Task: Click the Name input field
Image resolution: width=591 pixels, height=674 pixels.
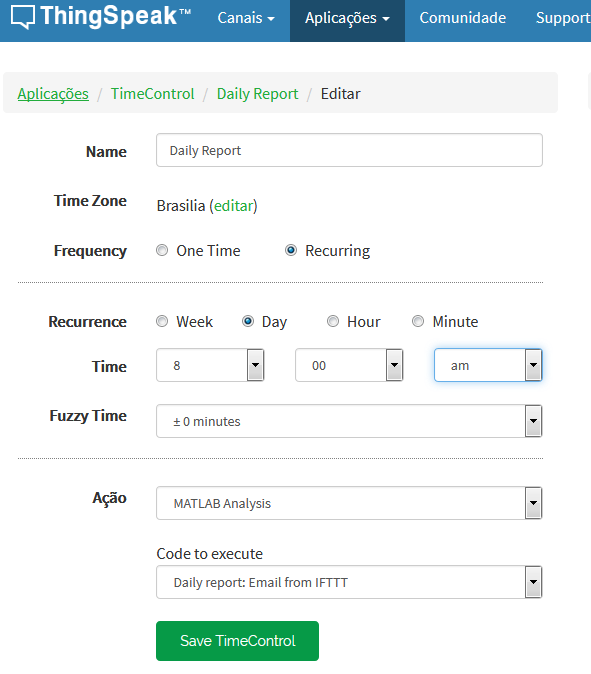Action: point(349,150)
